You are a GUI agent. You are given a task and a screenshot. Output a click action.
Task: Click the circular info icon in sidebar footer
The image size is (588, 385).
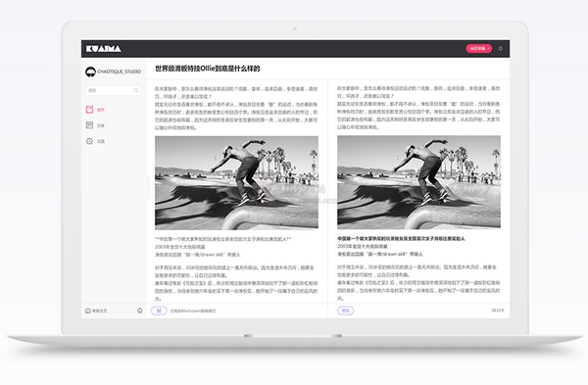(x=139, y=311)
